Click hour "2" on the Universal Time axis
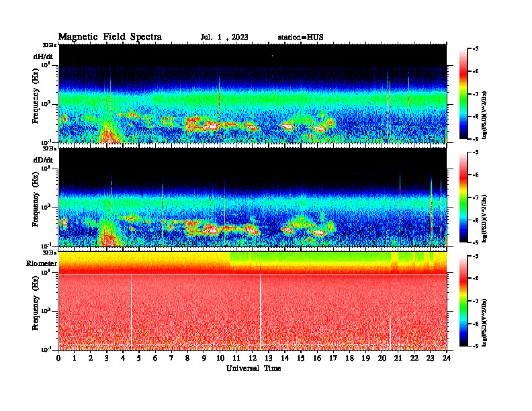 click(91, 358)
